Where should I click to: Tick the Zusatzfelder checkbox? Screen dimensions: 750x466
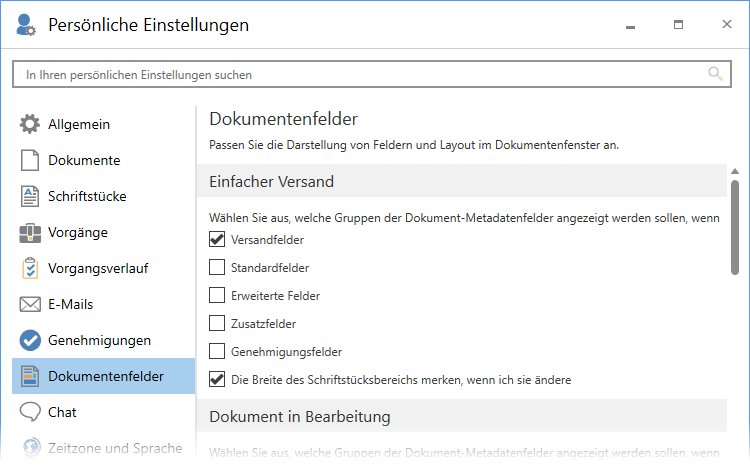(x=217, y=323)
